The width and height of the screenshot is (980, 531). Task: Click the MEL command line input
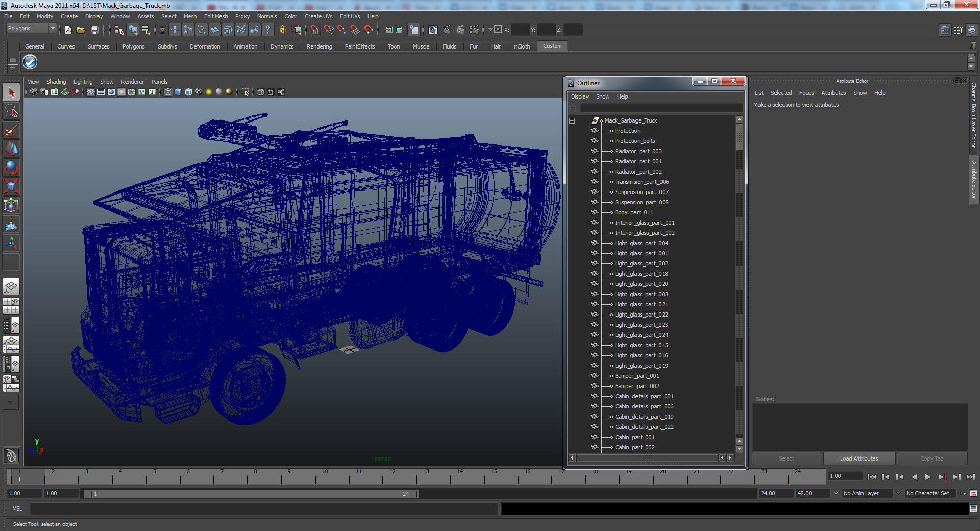click(263, 509)
